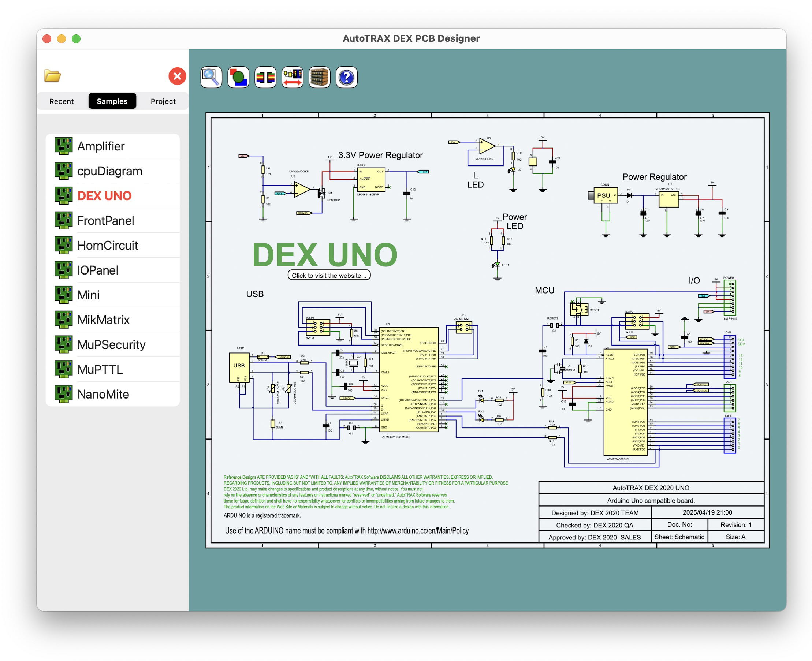This screenshot has width=812, height=661.
Task: Click the 'Designed by: DEX 2020 TEAM' cell
Action: [x=595, y=512]
